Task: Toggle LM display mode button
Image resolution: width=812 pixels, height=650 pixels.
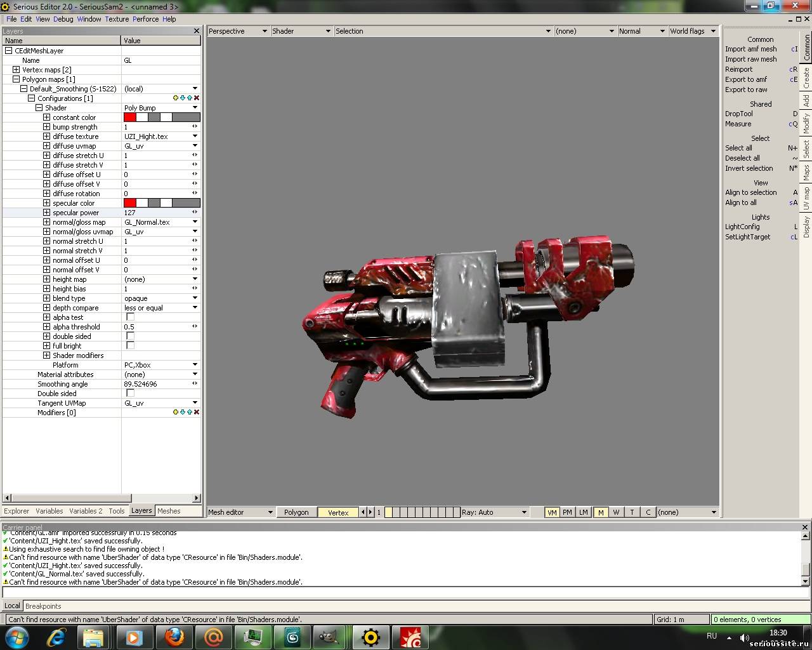Action: [583, 512]
